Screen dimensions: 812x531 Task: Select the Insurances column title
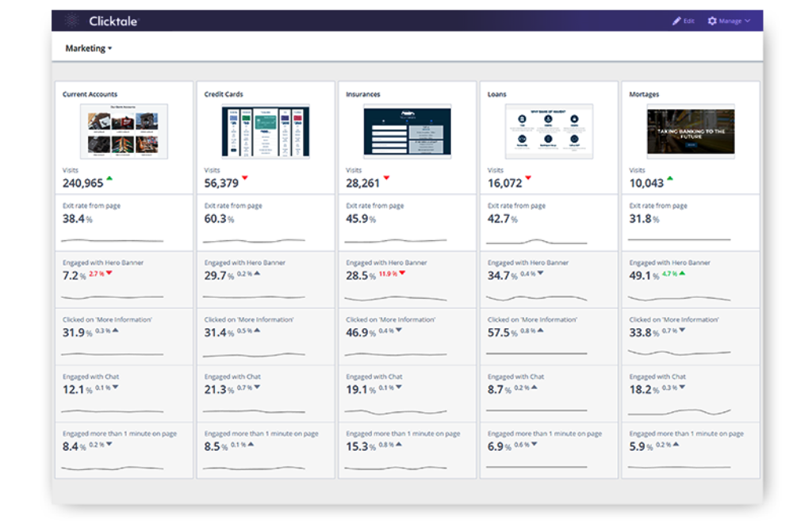click(363, 94)
